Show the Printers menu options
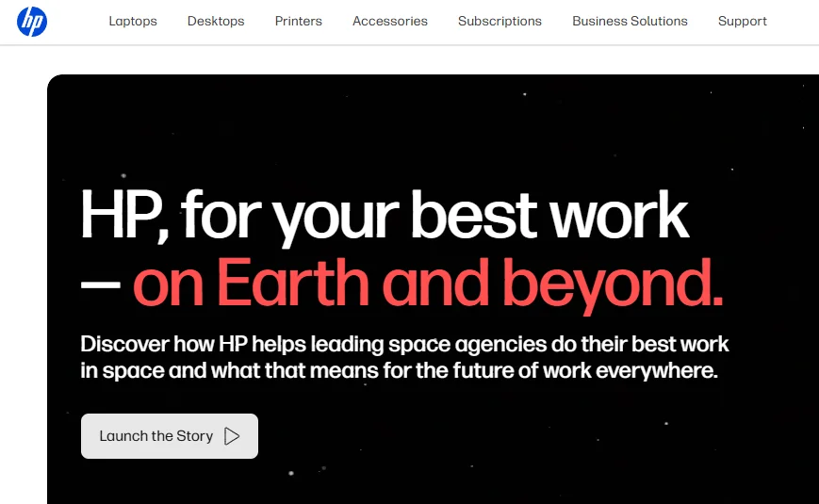Viewport: 819px width, 504px height. click(x=299, y=21)
